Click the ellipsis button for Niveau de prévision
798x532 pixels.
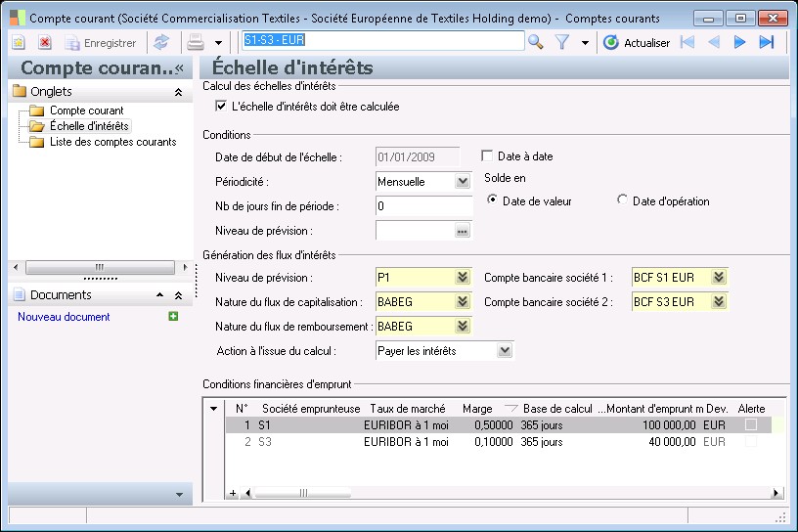[463, 231]
